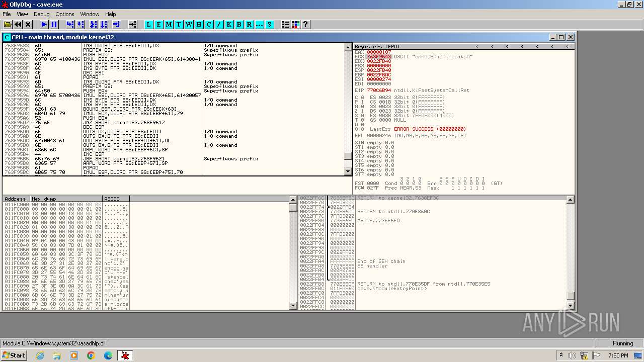Click the system tray volume icon

click(572, 355)
